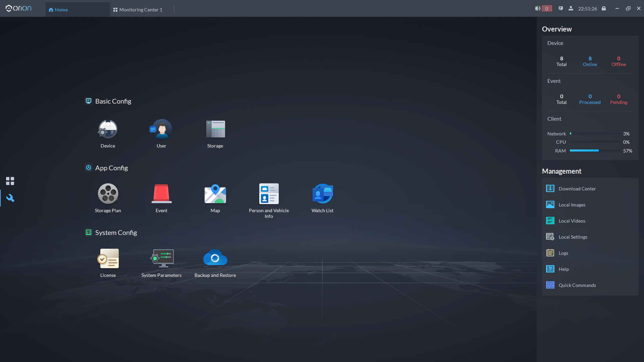Open Local Images

[x=572, y=205]
